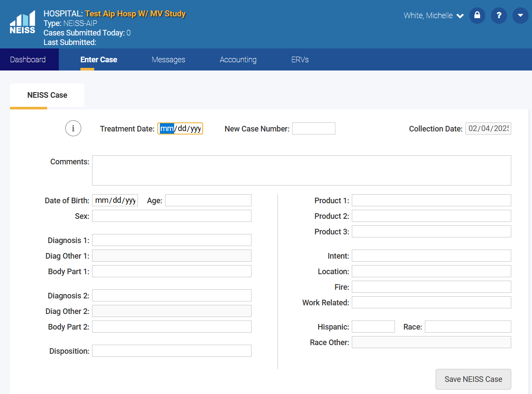Viewport: 532px width, 394px height.
Task: Click the Sex input field
Action: click(172, 216)
